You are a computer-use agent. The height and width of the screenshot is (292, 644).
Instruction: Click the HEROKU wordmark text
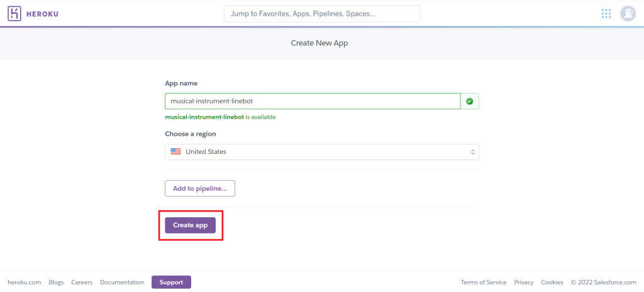[43, 14]
